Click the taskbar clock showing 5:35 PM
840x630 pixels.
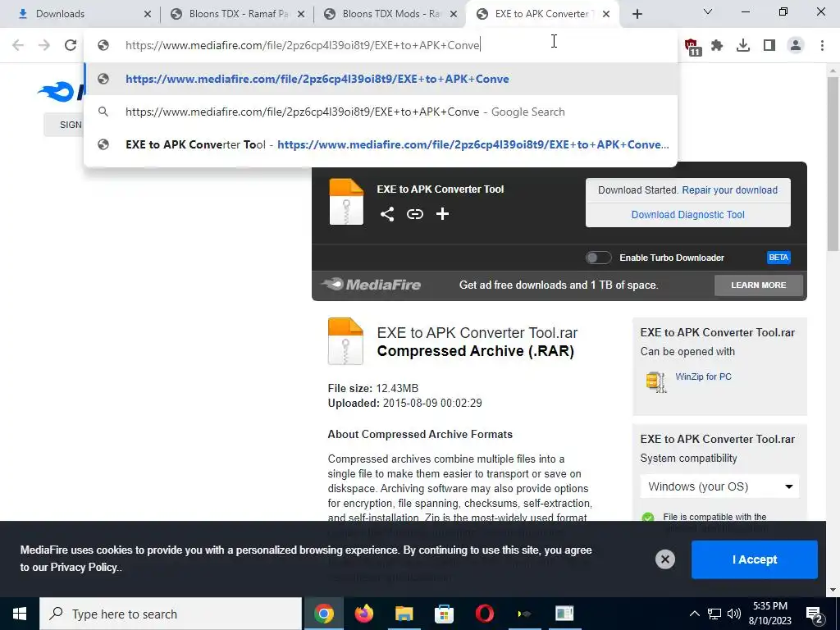[771, 614]
